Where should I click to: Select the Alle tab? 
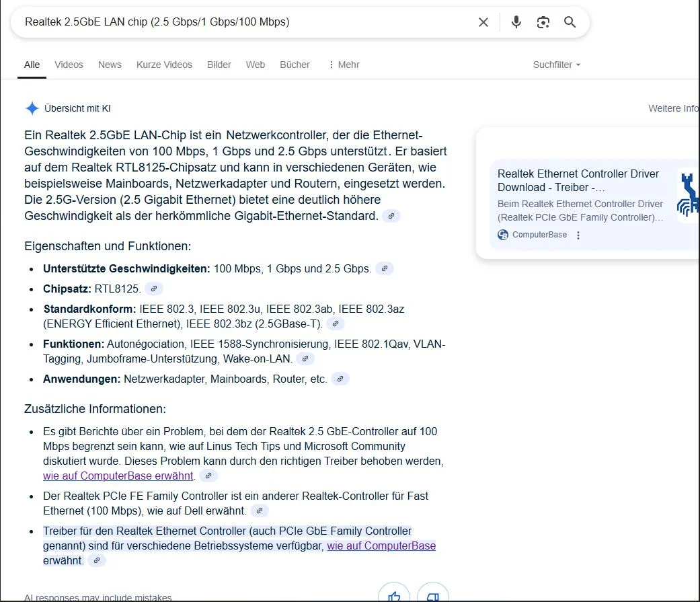point(32,65)
